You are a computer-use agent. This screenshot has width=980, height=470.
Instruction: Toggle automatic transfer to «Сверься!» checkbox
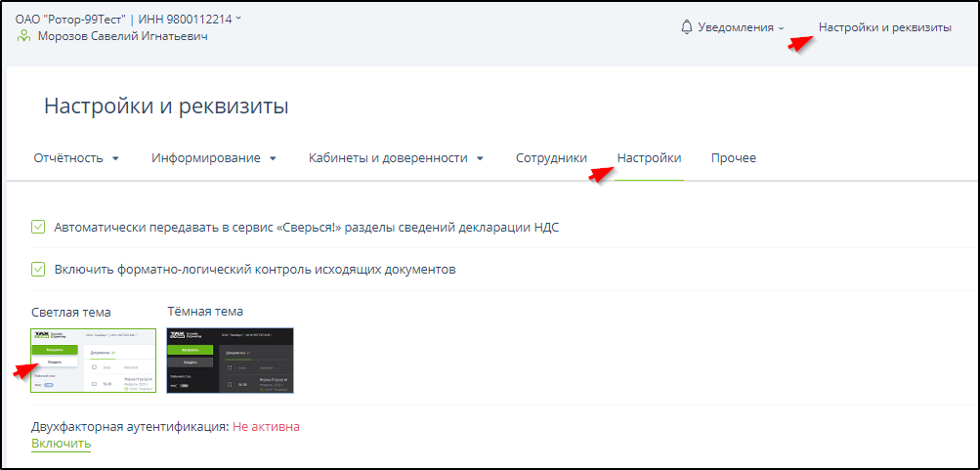38,227
